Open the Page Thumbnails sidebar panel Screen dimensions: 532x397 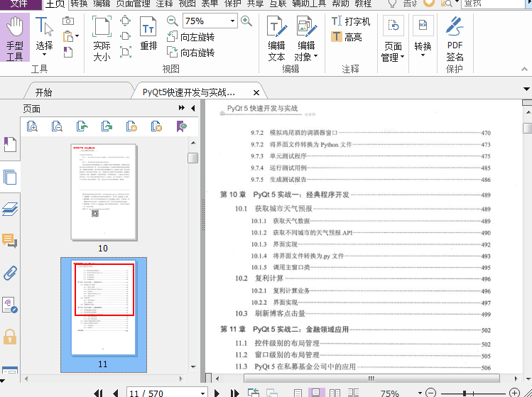click(x=10, y=177)
